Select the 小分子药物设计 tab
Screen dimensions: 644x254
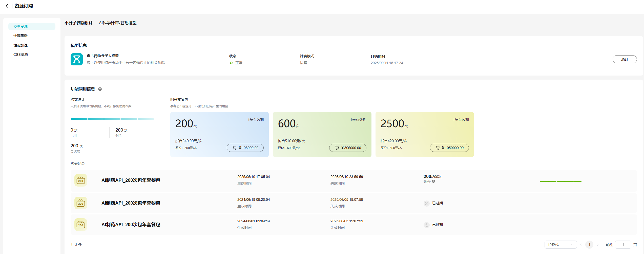pyautogui.click(x=78, y=23)
